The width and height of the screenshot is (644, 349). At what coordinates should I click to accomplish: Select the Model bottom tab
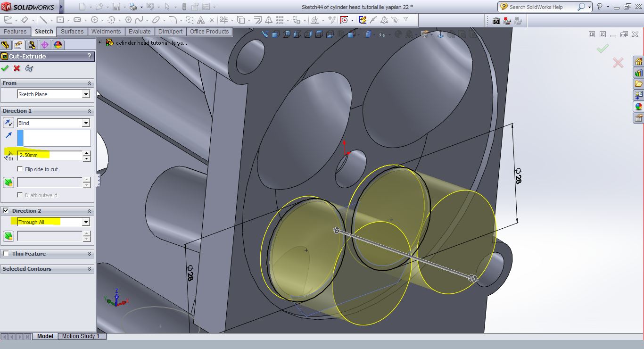(45, 336)
